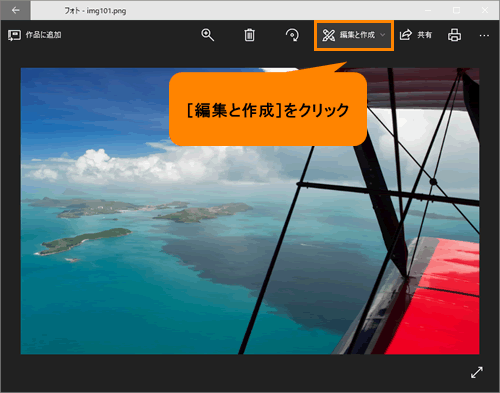This screenshot has width=500, height=393.
Task: Go back using the arrow button
Action: [15, 10]
